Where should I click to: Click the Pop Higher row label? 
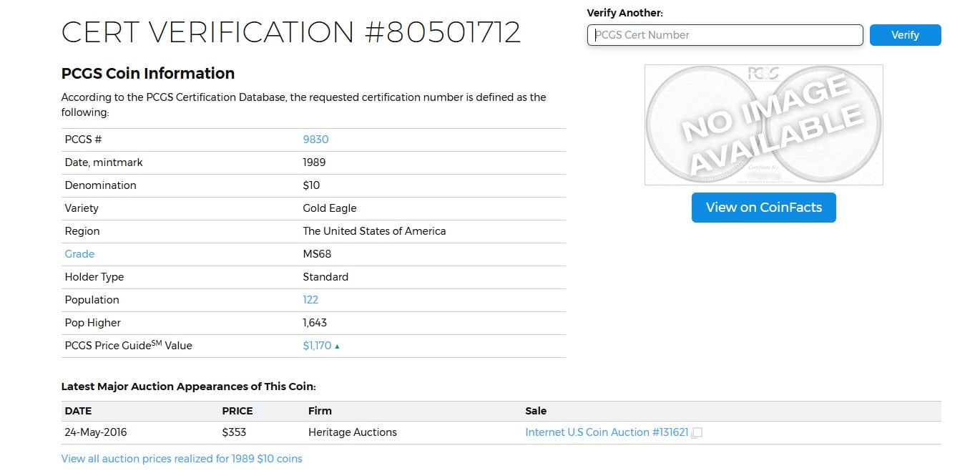(x=93, y=323)
